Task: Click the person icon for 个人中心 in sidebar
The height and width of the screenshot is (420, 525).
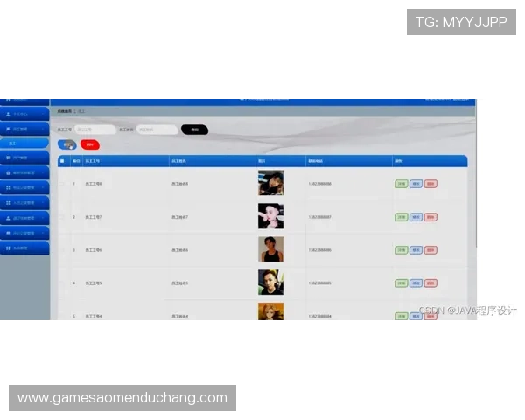Action: pos(8,114)
